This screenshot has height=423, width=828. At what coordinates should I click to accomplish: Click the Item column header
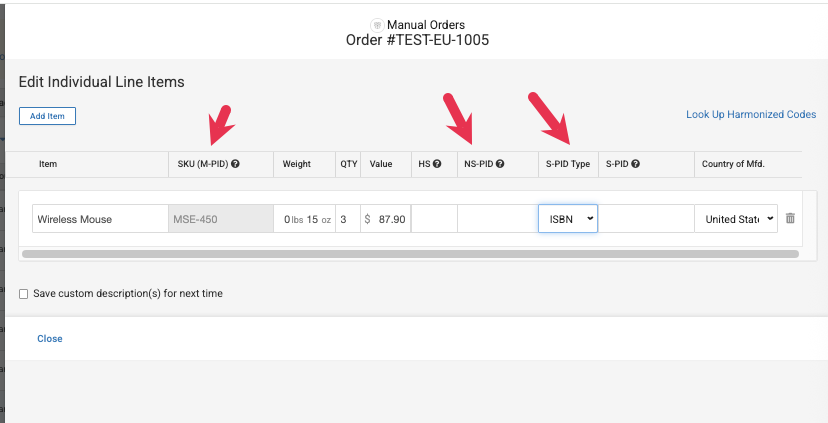48,164
